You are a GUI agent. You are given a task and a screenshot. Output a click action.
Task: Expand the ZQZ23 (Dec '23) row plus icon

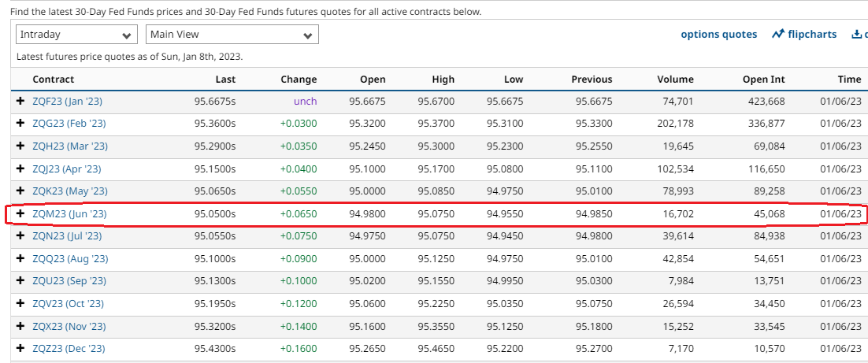[20, 349]
